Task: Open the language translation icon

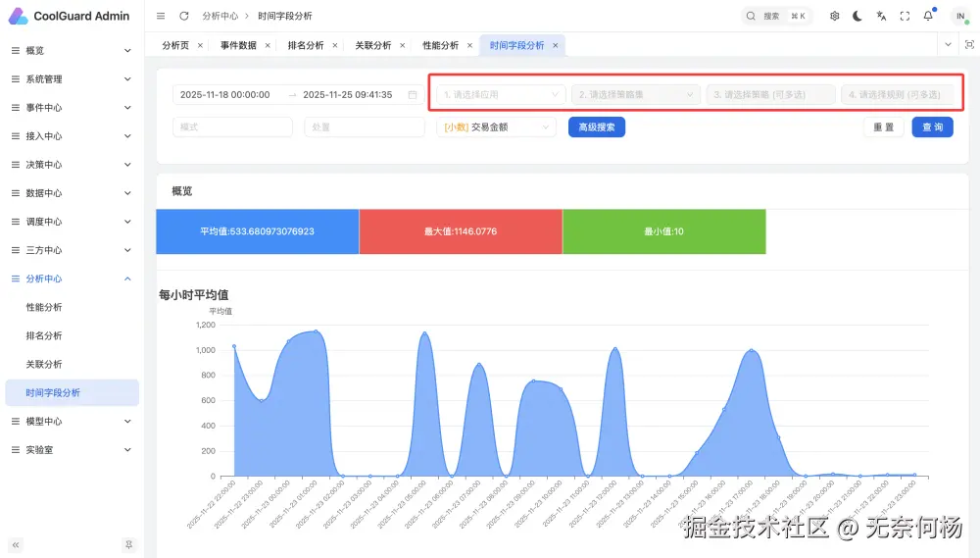Action: (x=881, y=16)
